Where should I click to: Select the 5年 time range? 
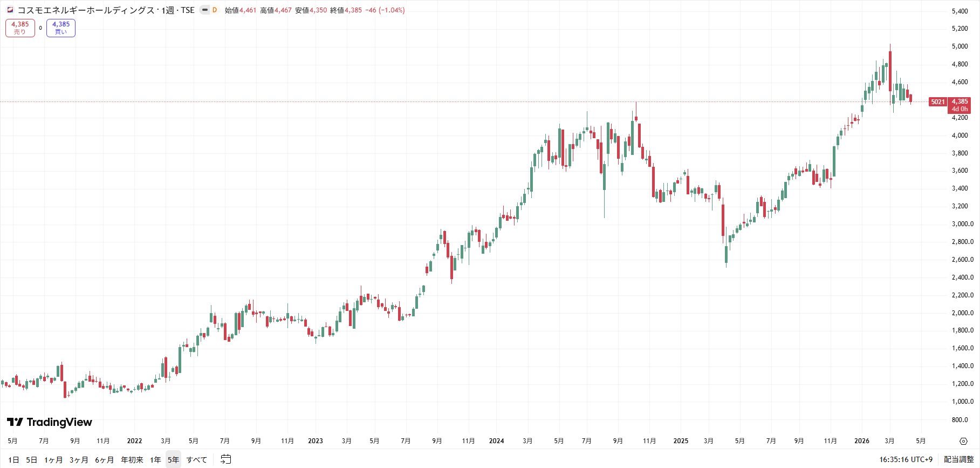(173, 460)
